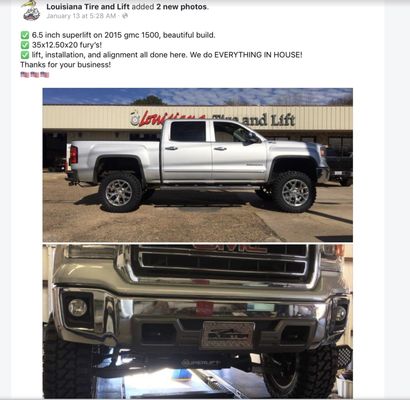Click the green checkmark beside 6.5 inch superlift

point(25,35)
